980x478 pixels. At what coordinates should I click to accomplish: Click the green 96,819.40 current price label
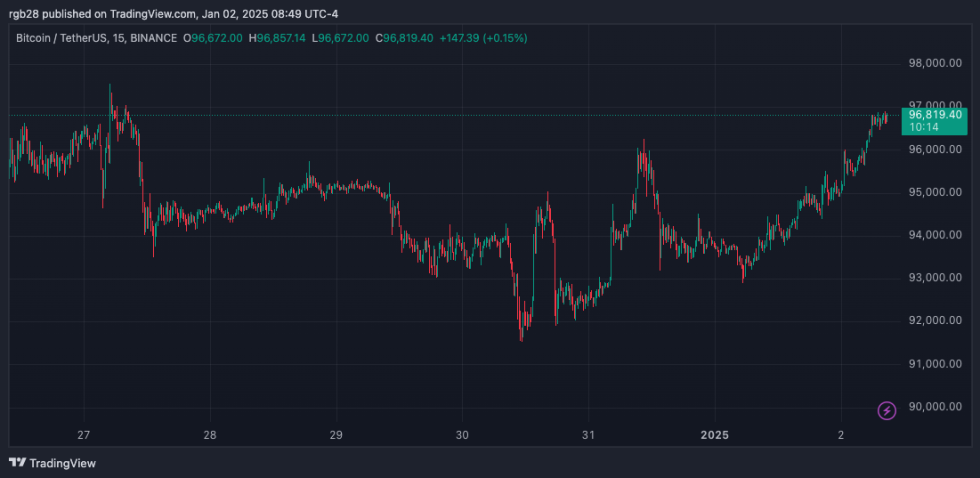click(x=936, y=115)
